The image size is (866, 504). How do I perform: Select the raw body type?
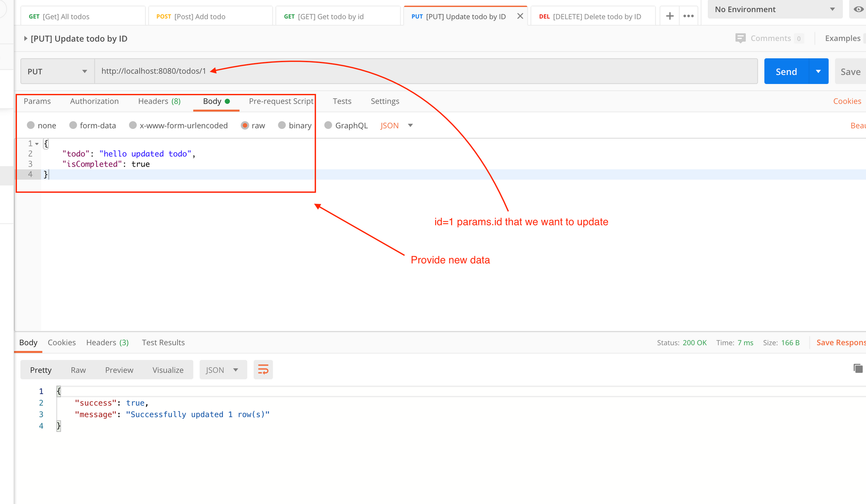(x=245, y=125)
